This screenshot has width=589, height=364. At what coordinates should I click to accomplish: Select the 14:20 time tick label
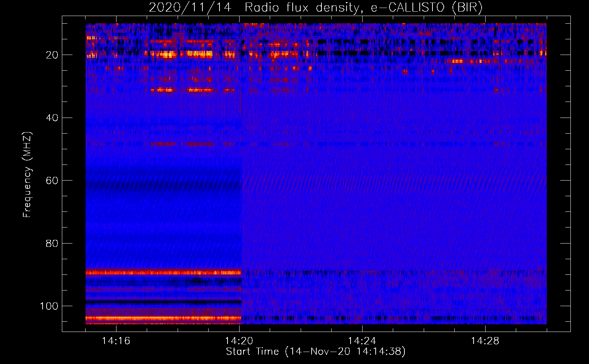[239, 341]
